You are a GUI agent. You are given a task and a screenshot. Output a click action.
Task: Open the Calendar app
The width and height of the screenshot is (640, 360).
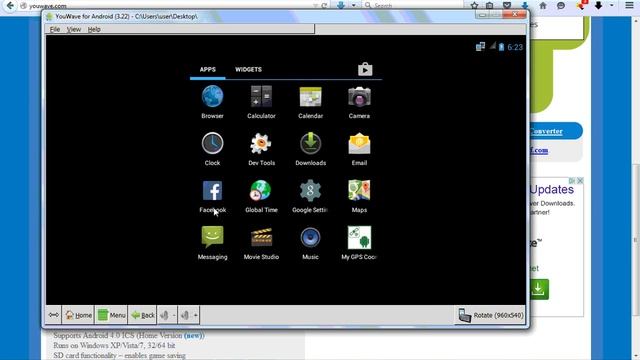[310, 102]
